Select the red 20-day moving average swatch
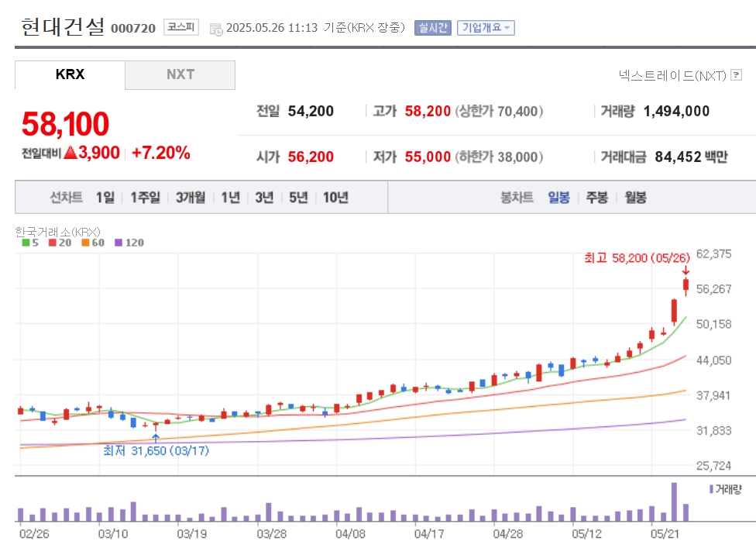The height and width of the screenshot is (555, 756). [52, 243]
